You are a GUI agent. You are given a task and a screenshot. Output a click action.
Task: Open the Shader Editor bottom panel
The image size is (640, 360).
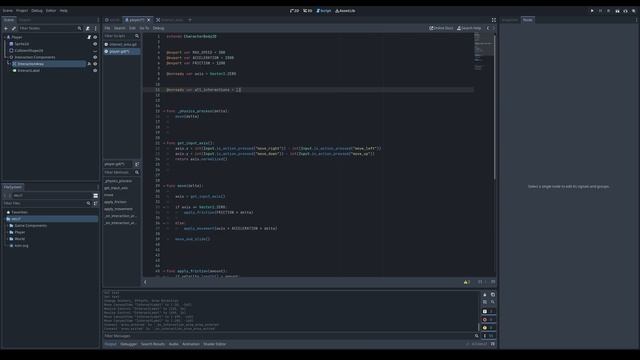pyautogui.click(x=215, y=344)
